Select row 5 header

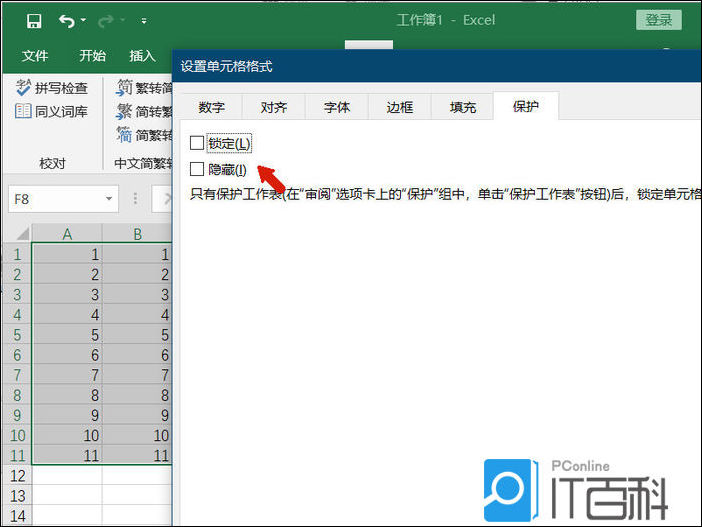point(17,335)
